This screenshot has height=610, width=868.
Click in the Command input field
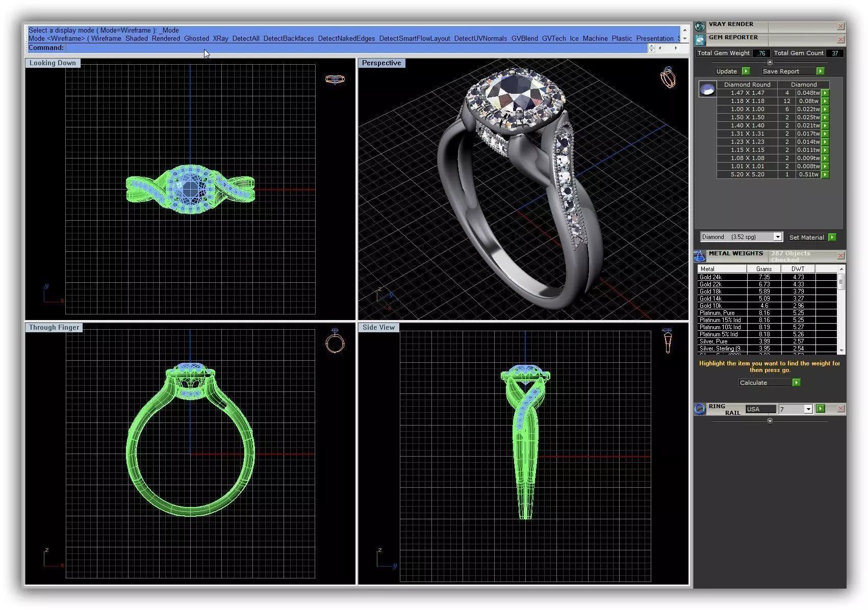(356, 48)
